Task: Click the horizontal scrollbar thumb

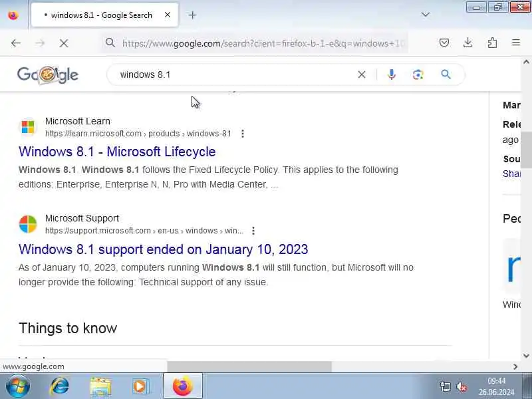Action: tap(249, 367)
